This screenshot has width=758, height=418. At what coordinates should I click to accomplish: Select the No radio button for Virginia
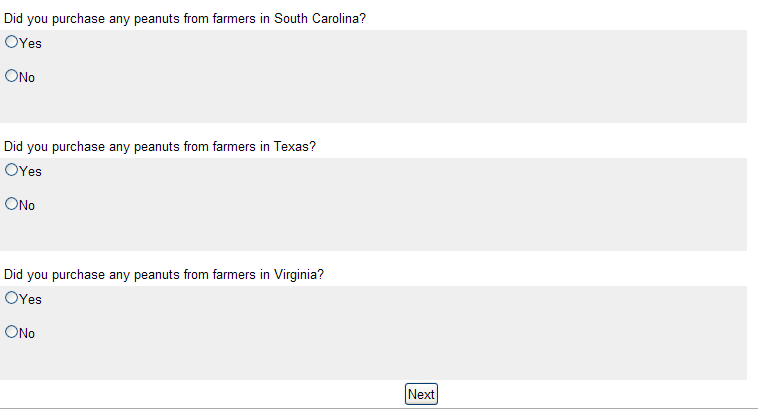pyautogui.click(x=12, y=332)
